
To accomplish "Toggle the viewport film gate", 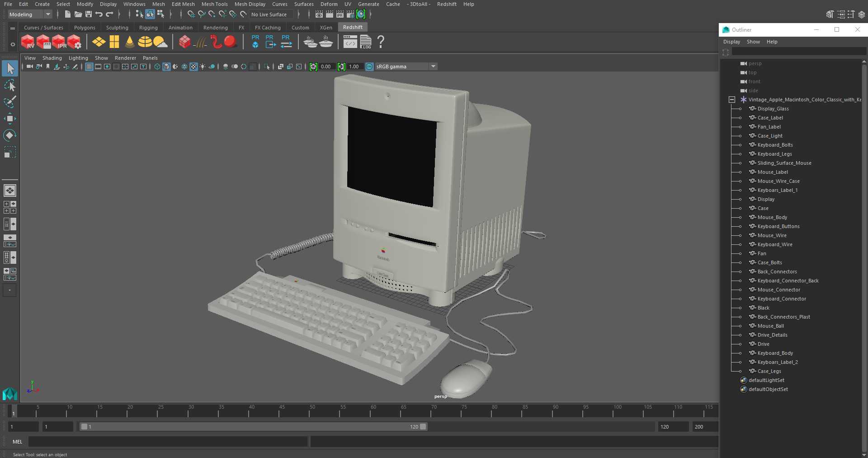I will pyautogui.click(x=98, y=67).
